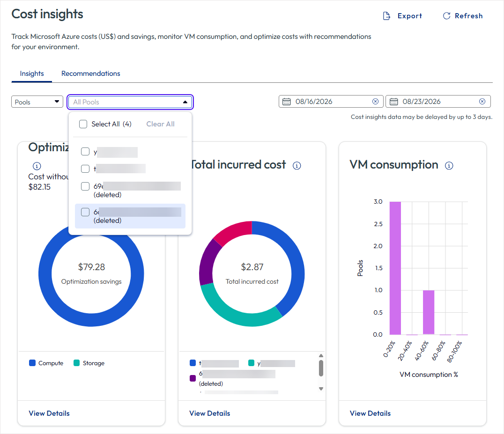Click the purple segment of incurred cost donut
The height and width of the screenshot is (434, 504).
coord(208,264)
